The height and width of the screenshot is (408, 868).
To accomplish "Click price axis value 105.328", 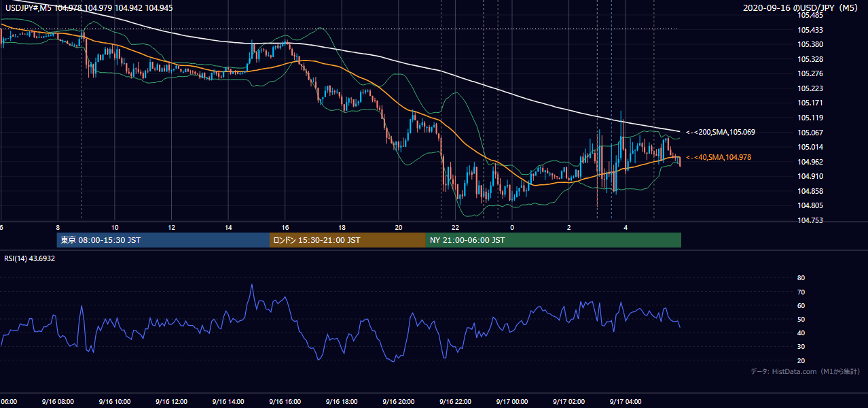I will point(810,59).
